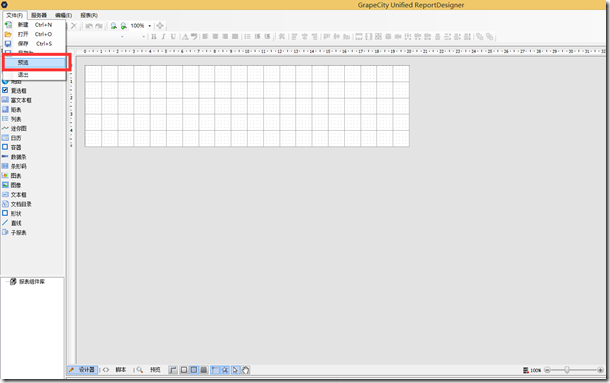The image size is (610, 383).
Task: Toggle Italic formatting
Action: pyautogui.click(x=163, y=37)
